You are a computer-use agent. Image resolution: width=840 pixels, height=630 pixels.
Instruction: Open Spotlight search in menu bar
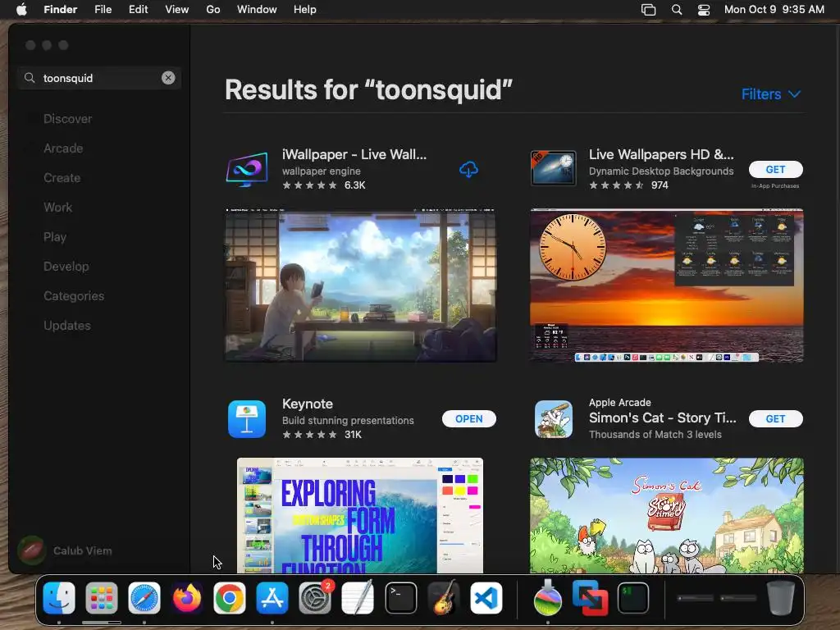tap(677, 10)
